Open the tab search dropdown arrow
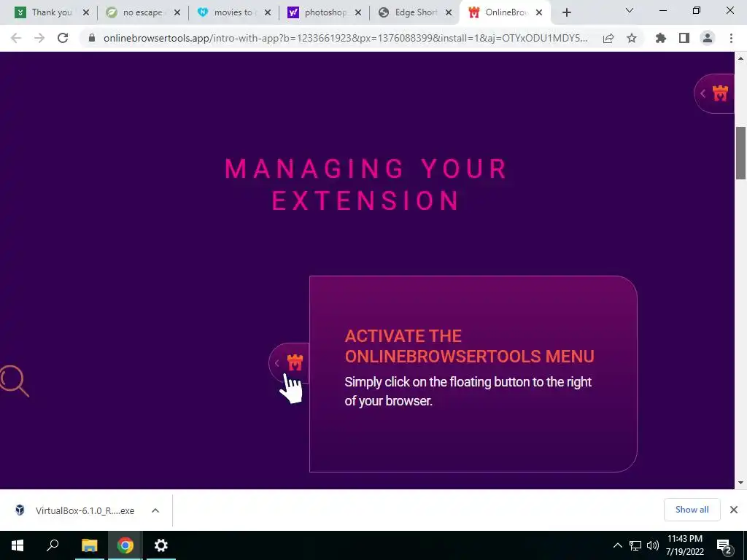The width and height of the screenshot is (747, 560). tap(630, 10)
